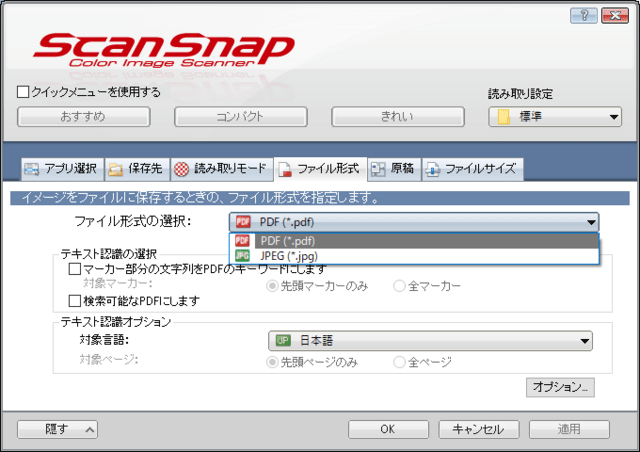Collapse details with 隠す button

pyautogui.click(x=58, y=429)
